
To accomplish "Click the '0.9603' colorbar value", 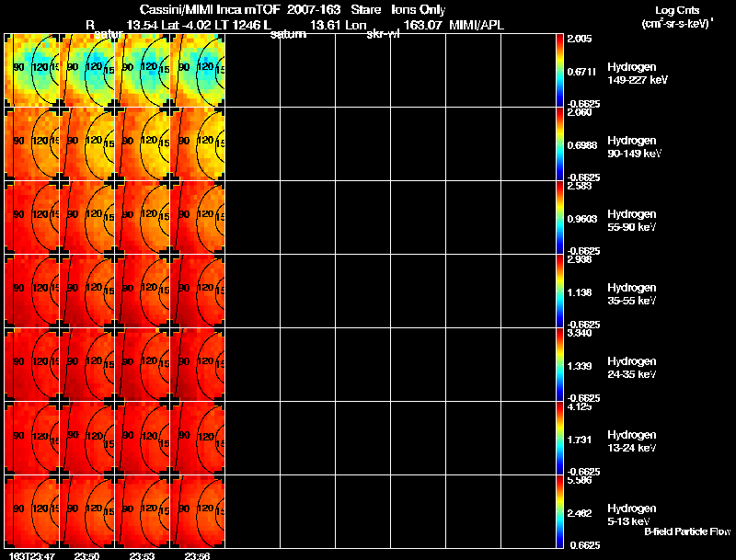I will [582, 219].
